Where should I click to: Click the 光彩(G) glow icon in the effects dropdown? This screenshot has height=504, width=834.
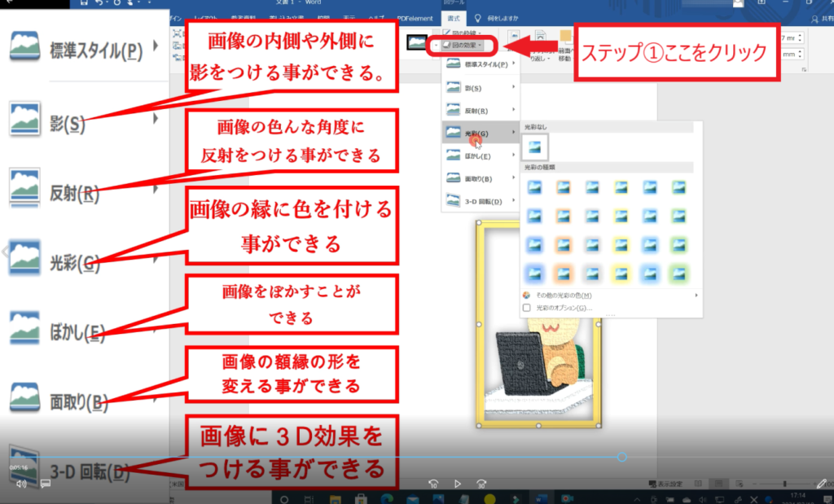[x=452, y=132]
